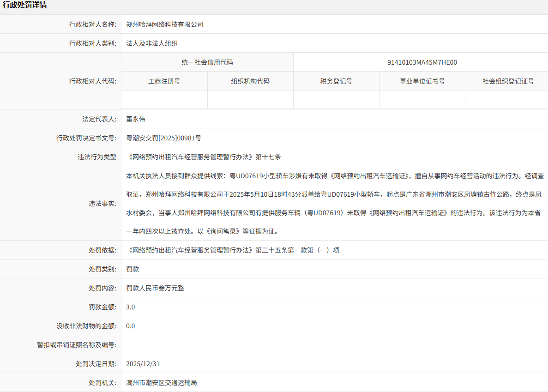Image resolution: width=548 pixels, height=392 pixels.
Task: Select the 统一社会信用代码 header cell
Action: pyautogui.click(x=206, y=62)
